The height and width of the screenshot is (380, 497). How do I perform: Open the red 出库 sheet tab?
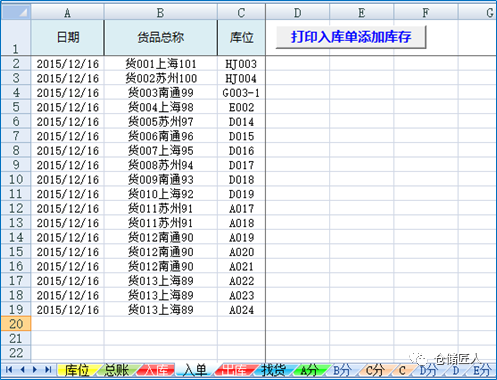point(234,370)
